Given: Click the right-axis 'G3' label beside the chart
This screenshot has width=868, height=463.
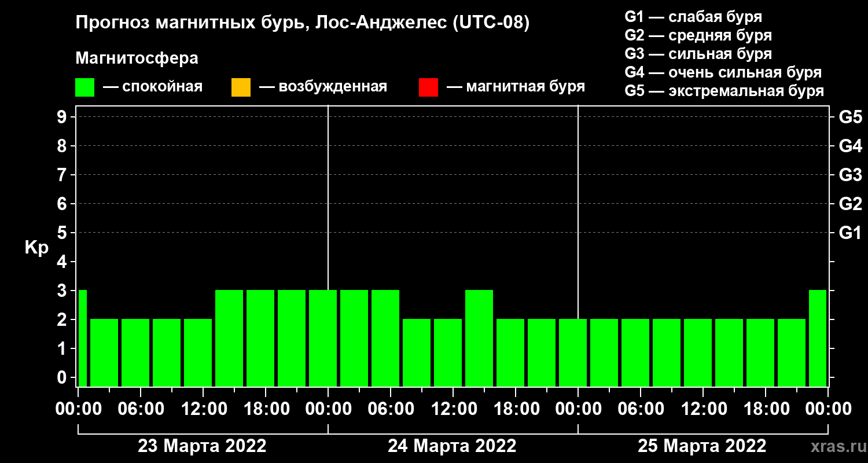Looking at the screenshot, I should (x=850, y=175).
